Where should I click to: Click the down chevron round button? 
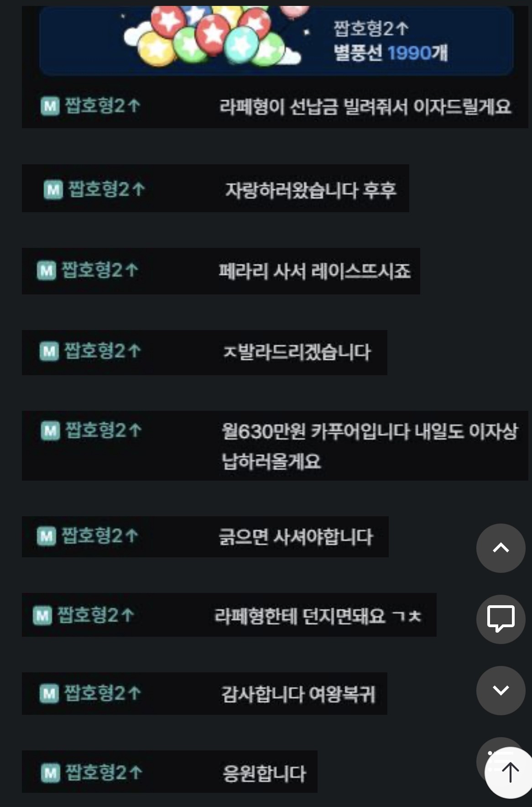[x=501, y=690]
